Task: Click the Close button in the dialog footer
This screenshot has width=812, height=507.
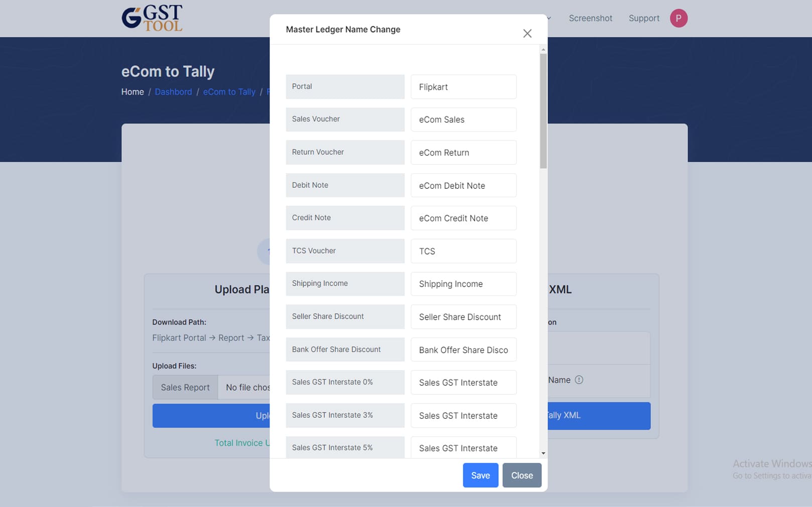Action: 522,475
